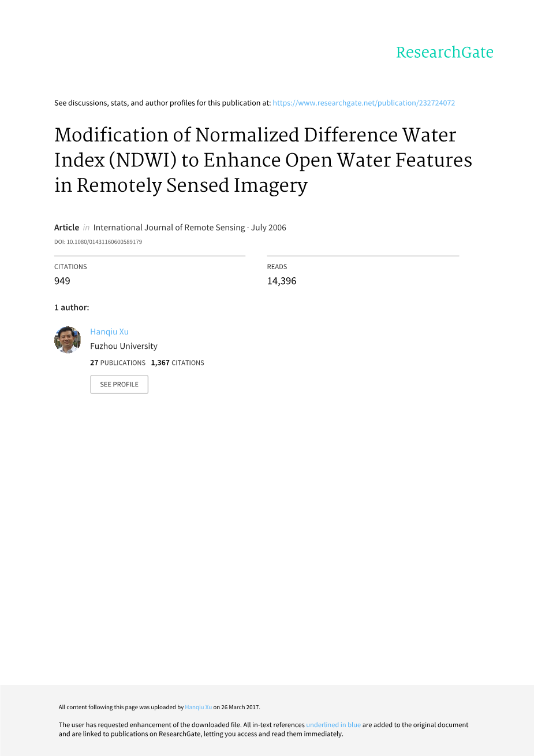Click the SEE PROFILE button
This screenshot has width=534, height=756.
coord(119,384)
